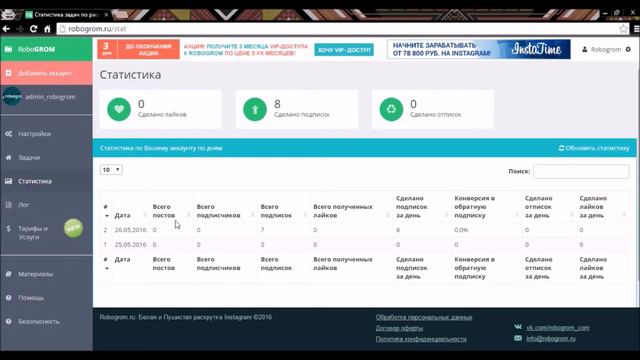Screen dimensions: 640x360
Task: Open rows-per-page dropdown showing 10
Action: pos(111,169)
